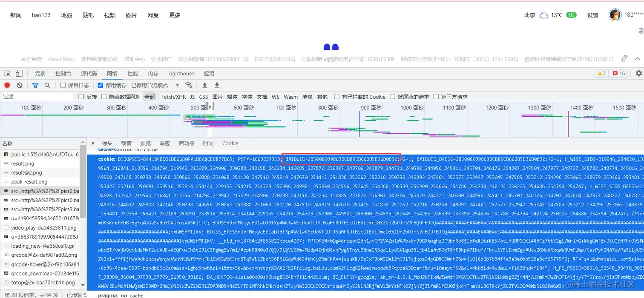Open the 性能 panel tab
This screenshot has width=644, height=298.
[x=133, y=73]
